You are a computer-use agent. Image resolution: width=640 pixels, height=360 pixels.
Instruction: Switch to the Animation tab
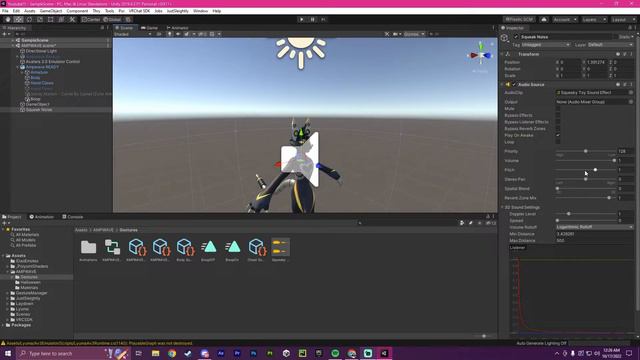click(42, 217)
